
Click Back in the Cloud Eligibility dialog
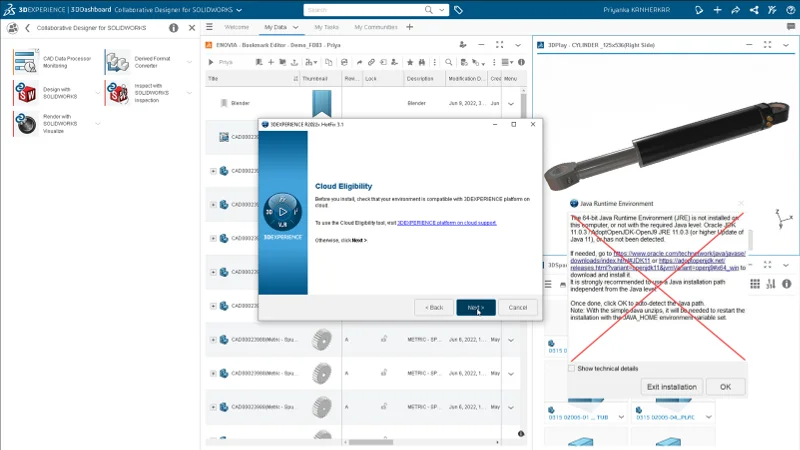[x=434, y=307]
